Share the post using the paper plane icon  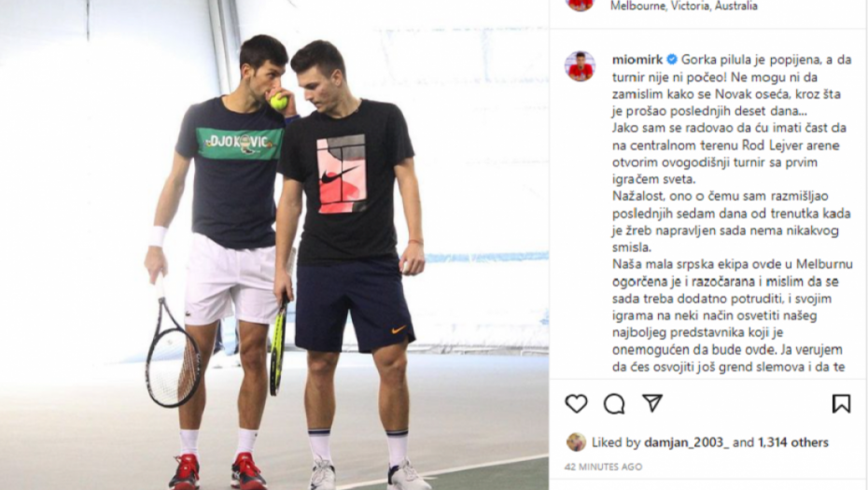tap(652, 403)
